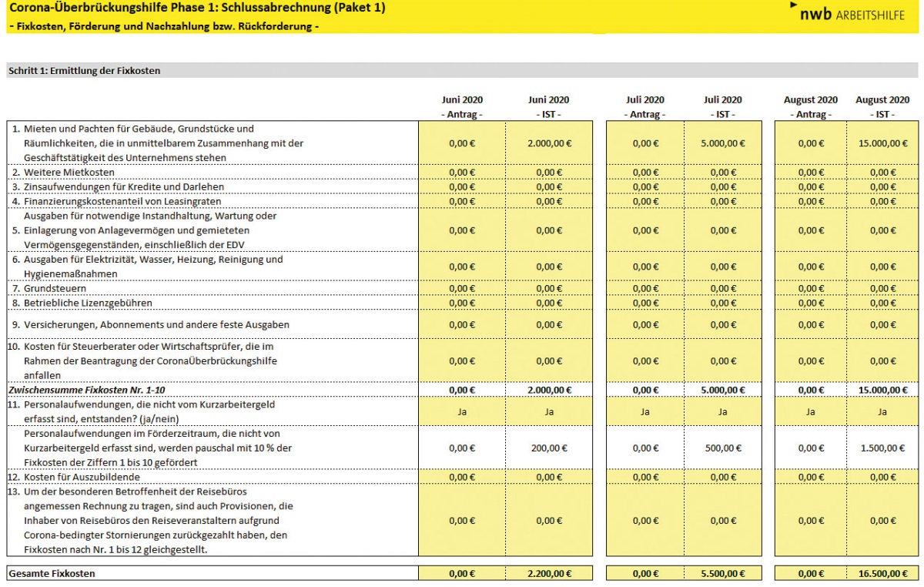
Task: Click the Zwischensumme value 5.000,00 € for Juli IST
Action: pos(722,390)
